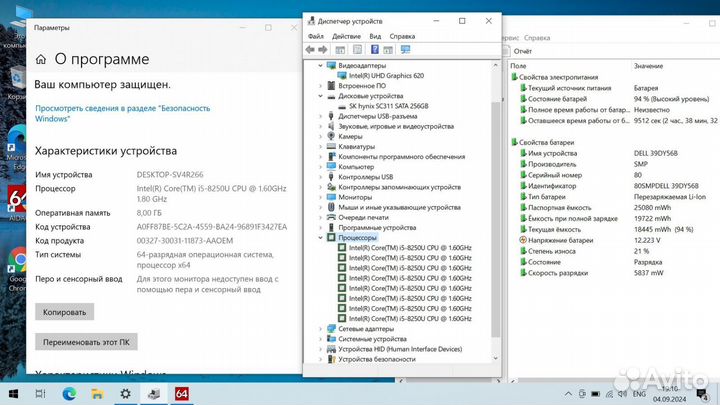The height and width of the screenshot is (405, 720).
Task: Click the scan for hardware changes monitor icon
Action: point(405,50)
